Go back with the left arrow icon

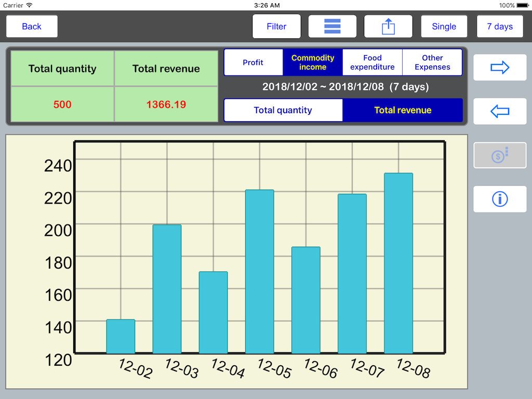pos(499,111)
